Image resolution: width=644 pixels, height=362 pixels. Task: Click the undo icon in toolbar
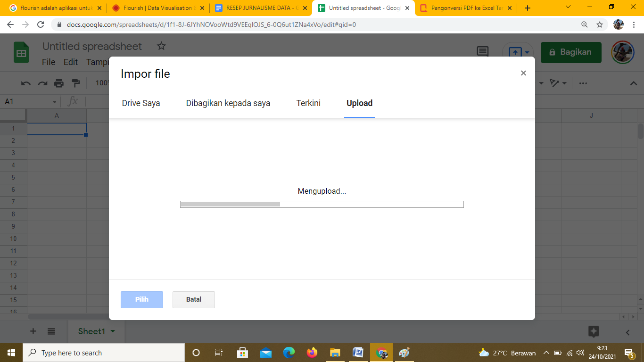(x=26, y=83)
